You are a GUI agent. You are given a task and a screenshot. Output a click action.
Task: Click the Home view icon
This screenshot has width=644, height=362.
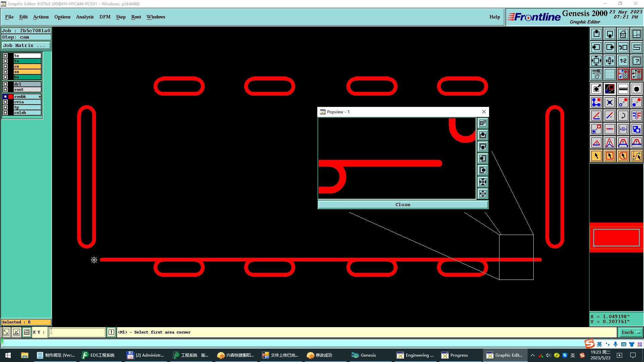point(623,34)
